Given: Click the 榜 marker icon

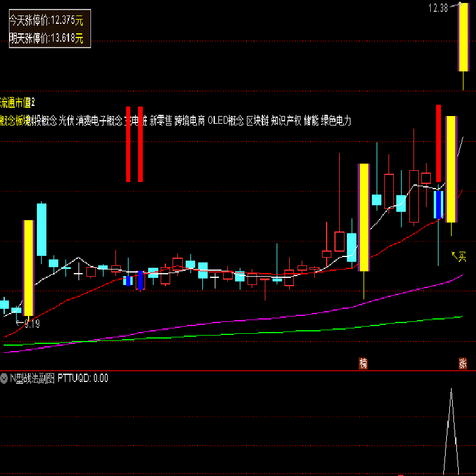Looking at the screenshot, I should (363, 363).
